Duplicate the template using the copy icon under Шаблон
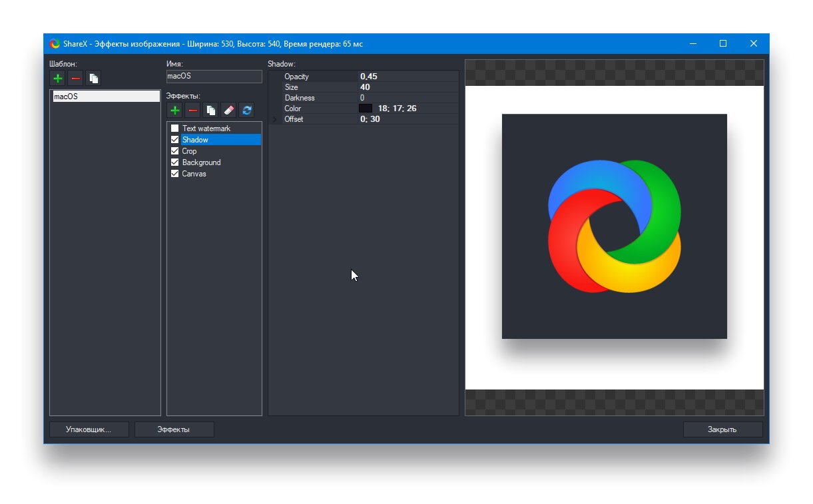Image resolution: width=813 pixels, height=504 pixels. point(94,79)
